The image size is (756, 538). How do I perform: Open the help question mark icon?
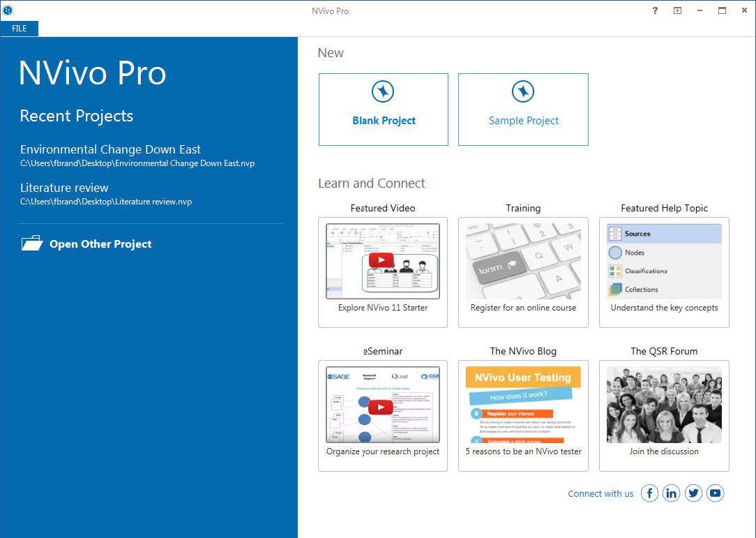655,10
